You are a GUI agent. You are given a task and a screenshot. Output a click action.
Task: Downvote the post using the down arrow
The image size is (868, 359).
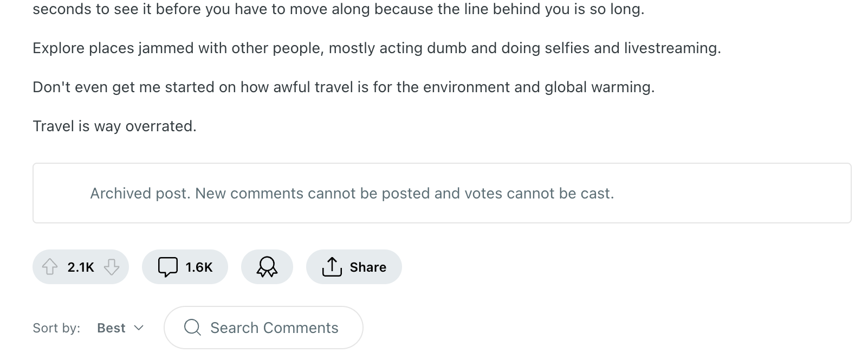(112, 267)
